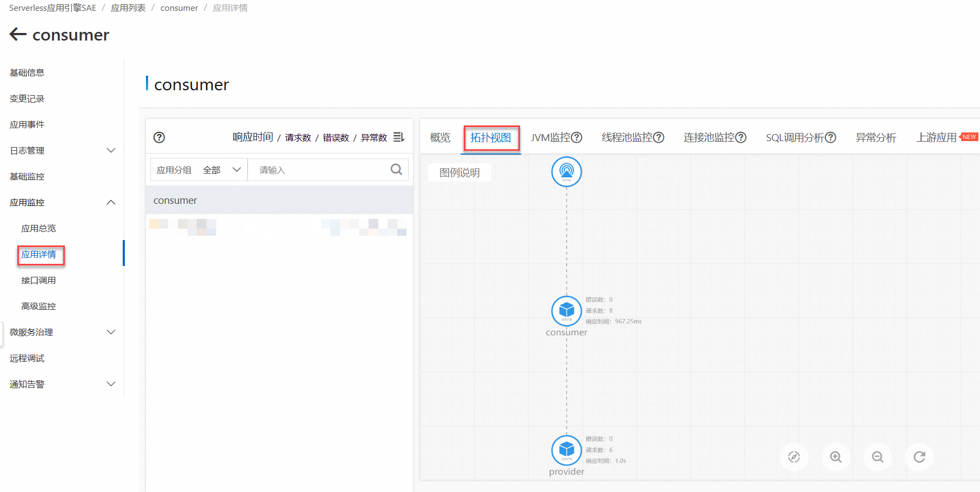980x492 pixels.
Task: Open help for 连接池监控 tab
Action: coord(741,137)
